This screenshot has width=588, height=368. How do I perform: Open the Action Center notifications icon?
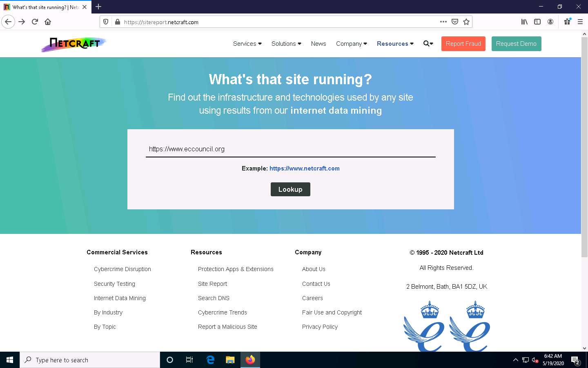575,360
